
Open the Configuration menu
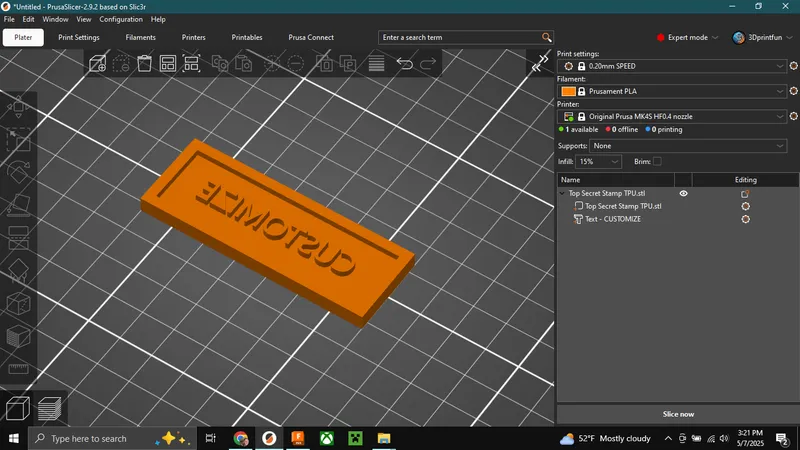click(x=121, y=19)
